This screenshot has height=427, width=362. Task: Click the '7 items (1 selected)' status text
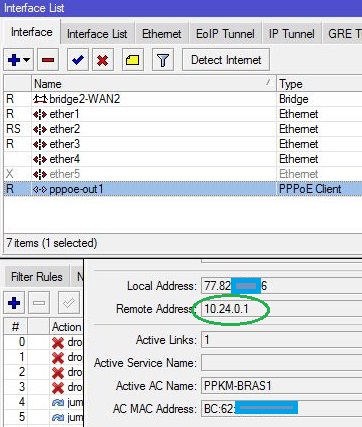52,243
